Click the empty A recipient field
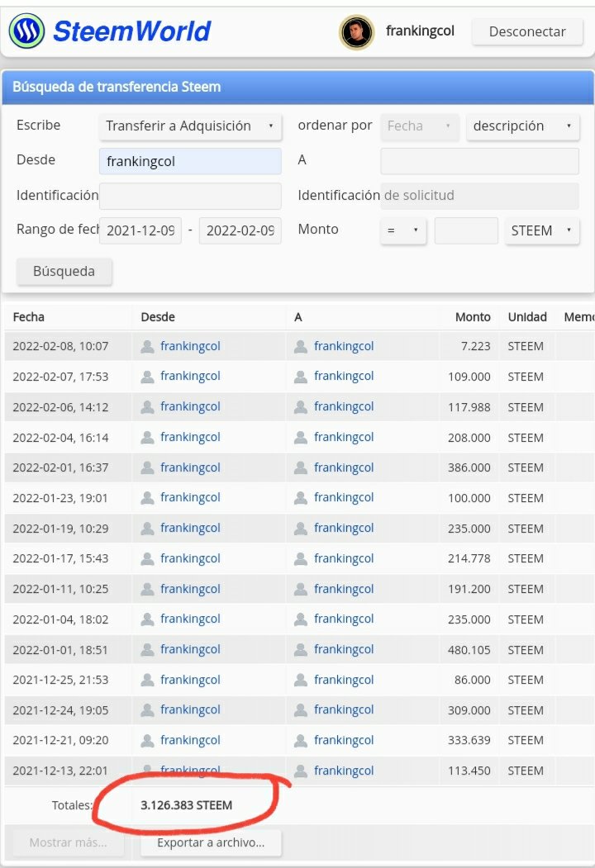The image size is (595, 868). (x=480, y=161)
